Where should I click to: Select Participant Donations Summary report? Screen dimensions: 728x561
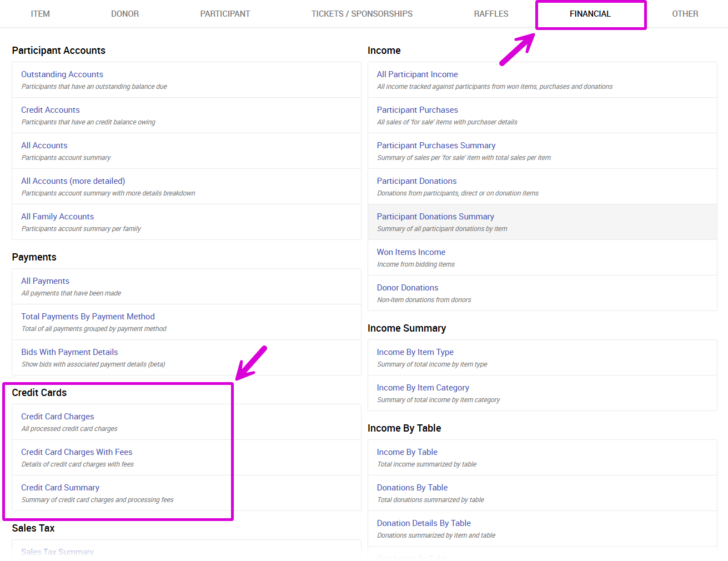[x=435, y=217]
